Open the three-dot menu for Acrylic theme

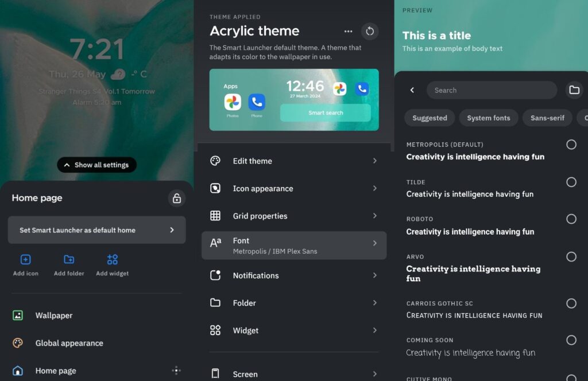(349, 31)
